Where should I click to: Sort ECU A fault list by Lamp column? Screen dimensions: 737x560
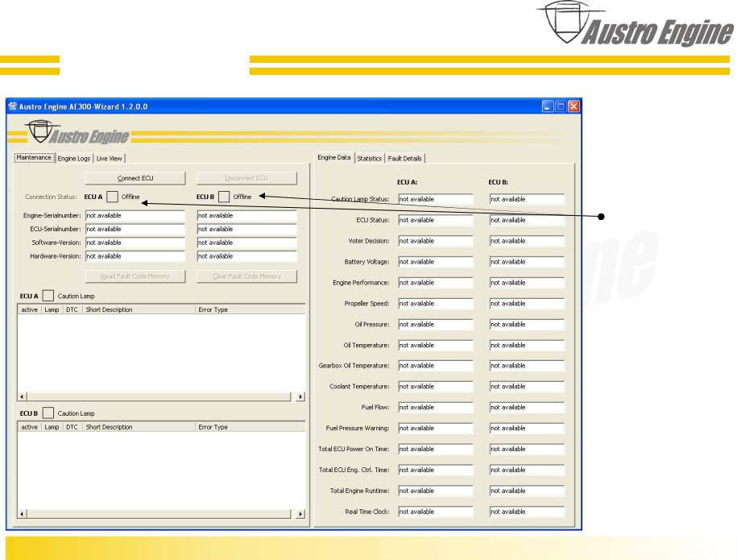(x=52, y=309)
